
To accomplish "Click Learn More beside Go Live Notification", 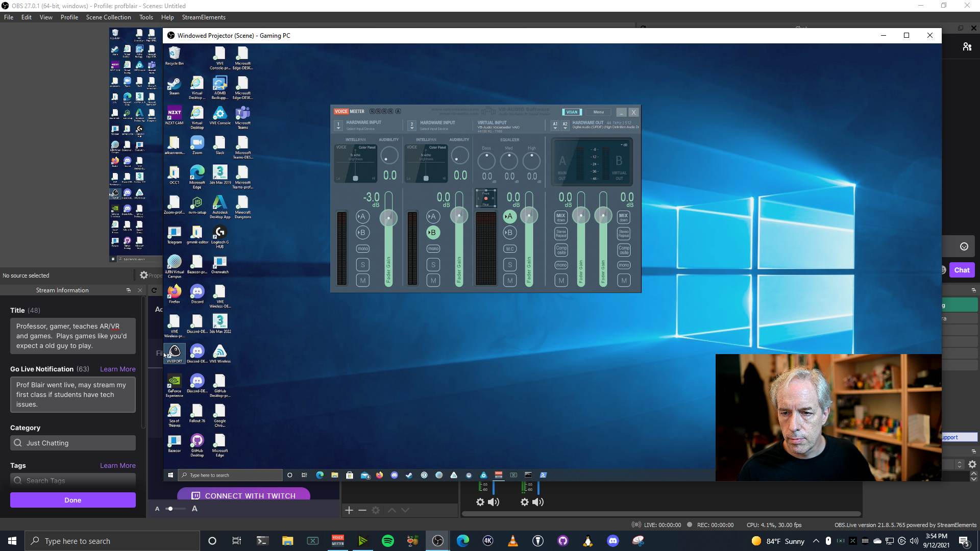I will [117, 369].
